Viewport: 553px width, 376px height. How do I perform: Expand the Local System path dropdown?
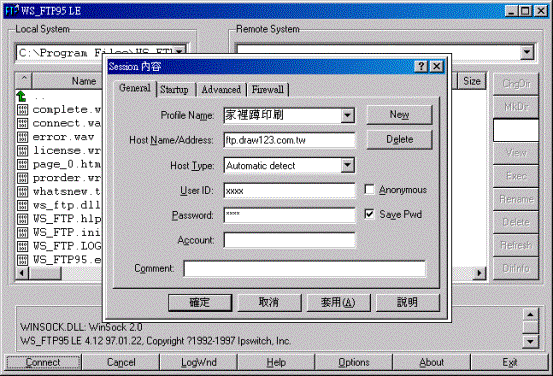(180, 52)
